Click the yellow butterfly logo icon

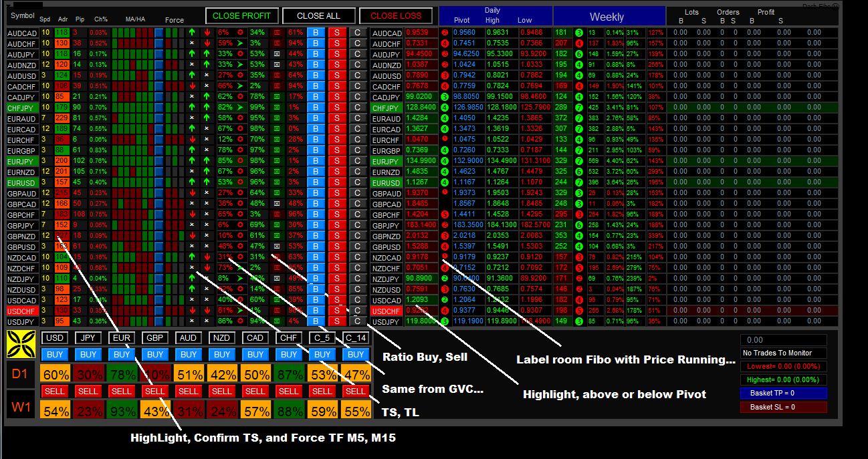point(21,344)
